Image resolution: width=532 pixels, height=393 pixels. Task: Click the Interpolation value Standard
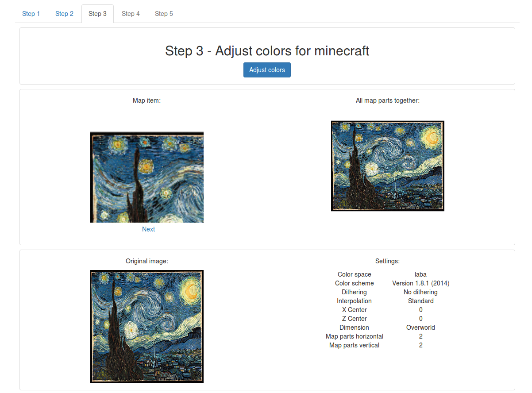[x=420, y=301]
